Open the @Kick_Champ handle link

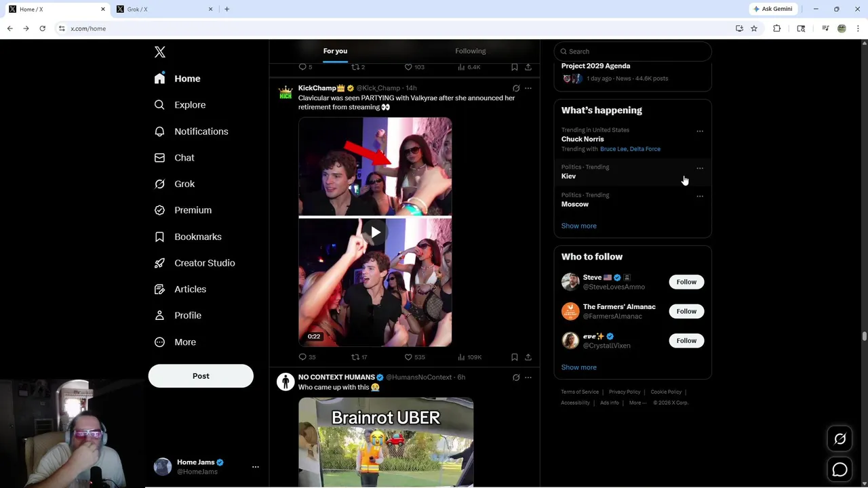click(378, 88)
